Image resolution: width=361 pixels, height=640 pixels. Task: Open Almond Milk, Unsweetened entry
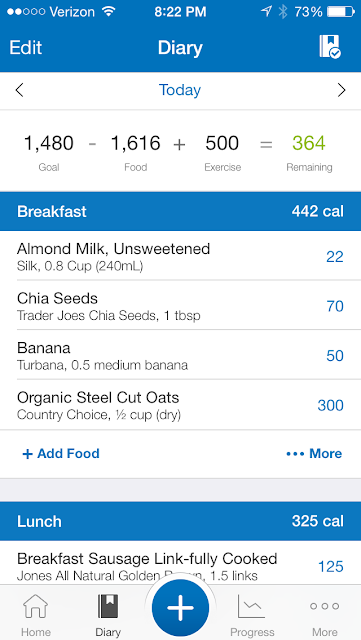pyautogui.click(x=180, y=256)
